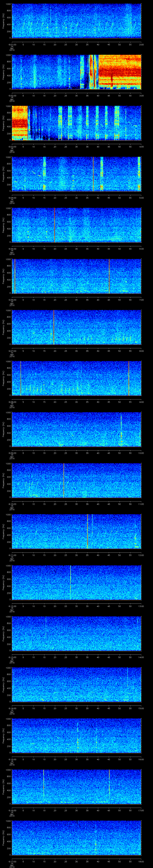Select the '6:05:00' time stamp text
153x868 pixels.
pos(12,249)
